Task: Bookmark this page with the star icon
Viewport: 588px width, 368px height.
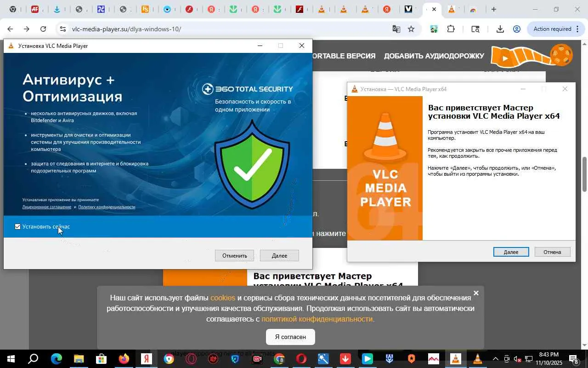Action: click(411, 29)
